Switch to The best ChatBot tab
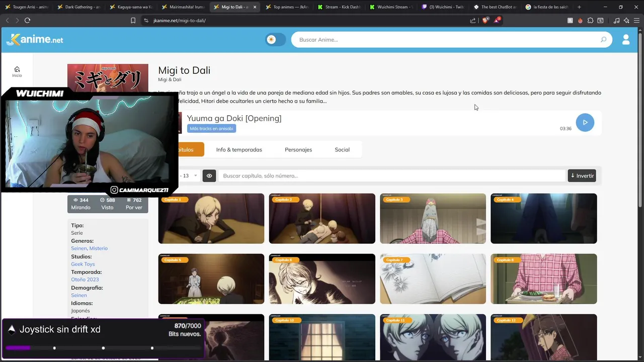This screenshot has height=362, width=644. click(x=496, y=7)
